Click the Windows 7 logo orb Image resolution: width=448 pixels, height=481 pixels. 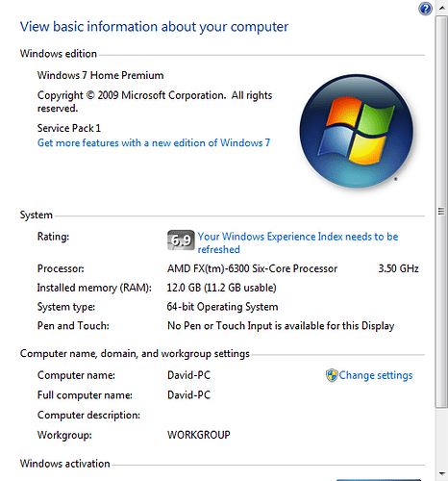(357, 131)
